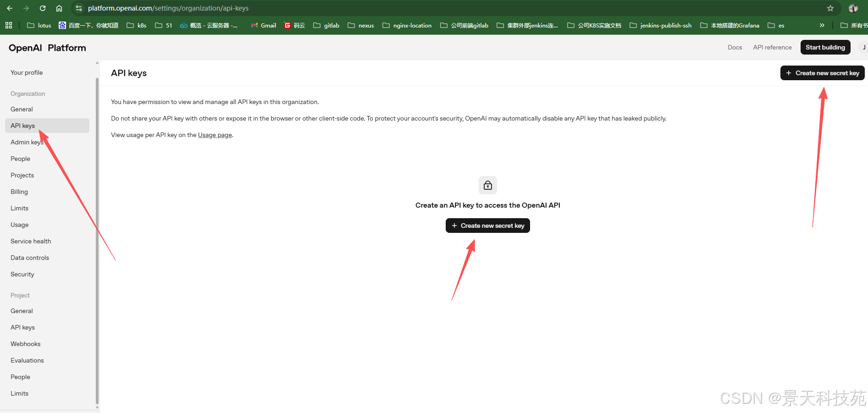This screenshot has width=868, height=413.
Task: Open the jenkins-publish-ssh bookmark folder
Action: [x=661, y=25]
